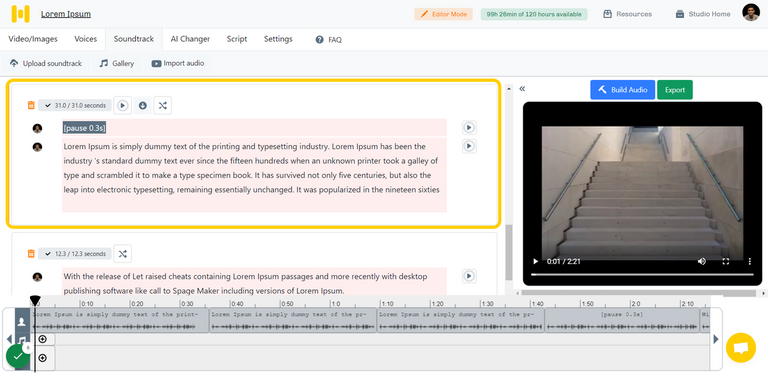Play the staircase video preview

point(535,261)
